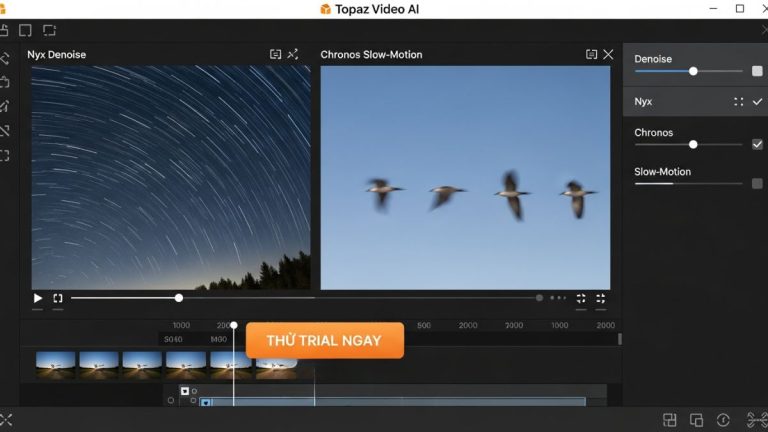Image resolution: width=768 pixels, height=432 pixels.
Task: Click the collapse-corners icon left of the pair
Action: pos(581,298)
